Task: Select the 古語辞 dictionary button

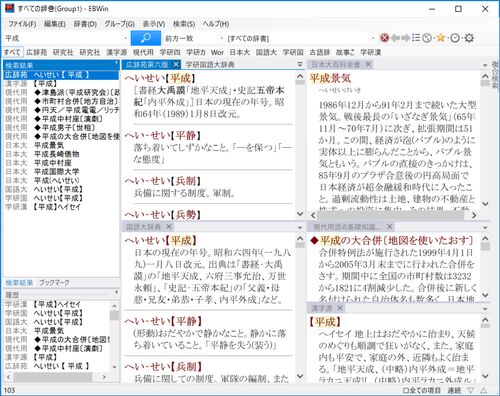Action: tap(320, 52)
